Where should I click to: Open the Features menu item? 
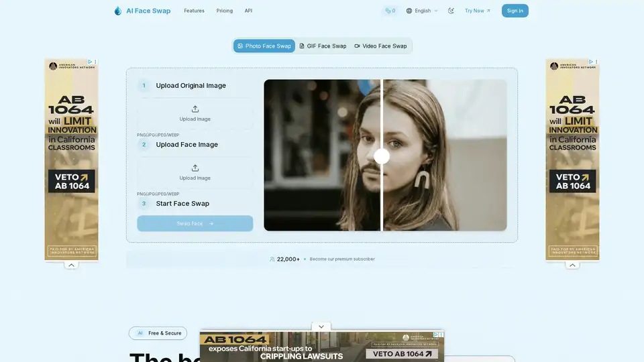pyautogui.click(x=194, y=11)
